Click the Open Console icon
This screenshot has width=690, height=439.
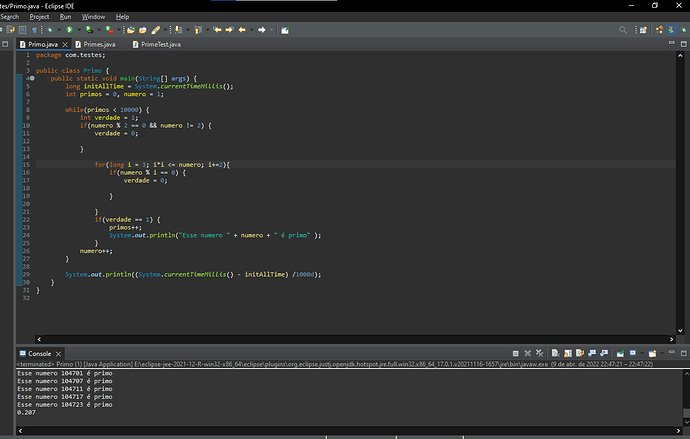tap(653, 353)
